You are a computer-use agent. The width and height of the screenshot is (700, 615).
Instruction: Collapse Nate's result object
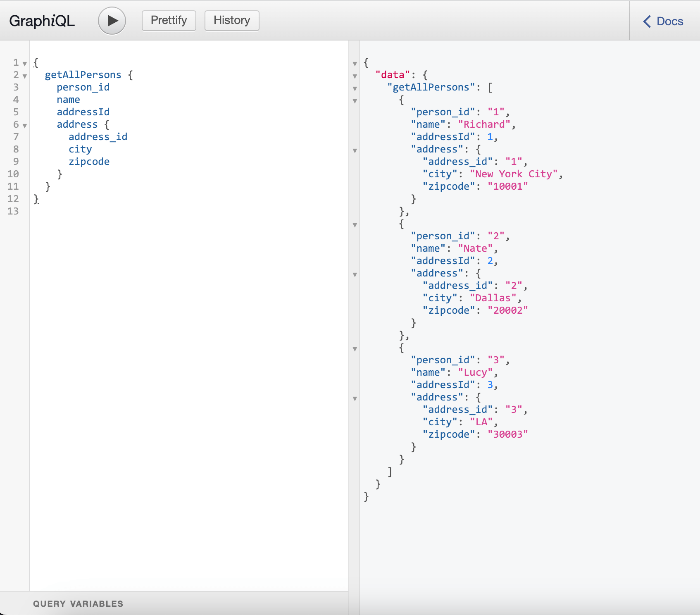355,225
